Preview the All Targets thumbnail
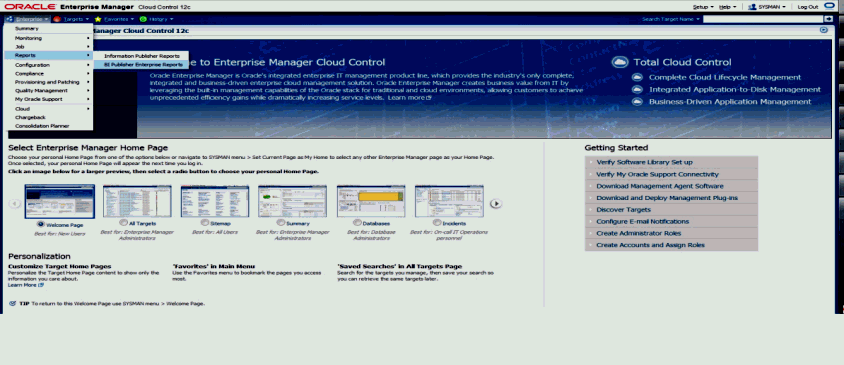This screenshot has width=844, height=365. (x=137, y=201)
